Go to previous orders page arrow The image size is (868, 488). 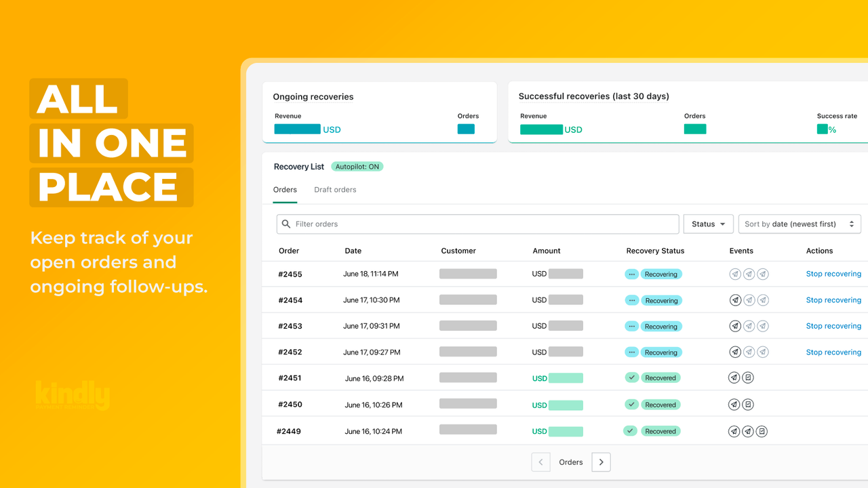(540, 462)
